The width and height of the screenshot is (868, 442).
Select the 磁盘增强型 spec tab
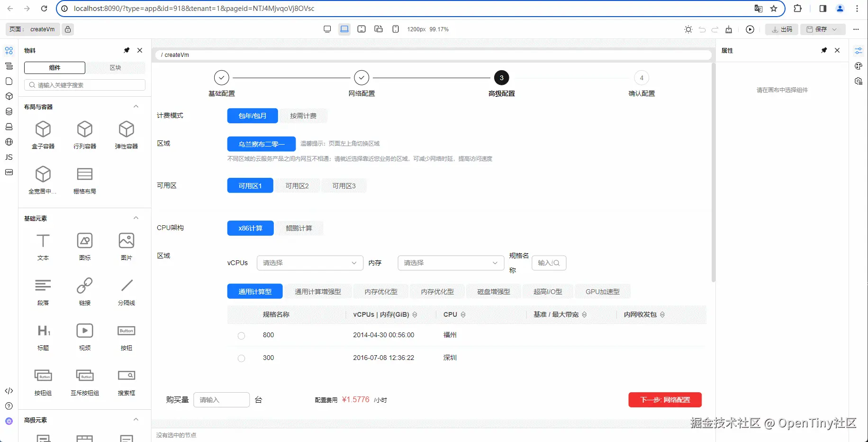494,292
